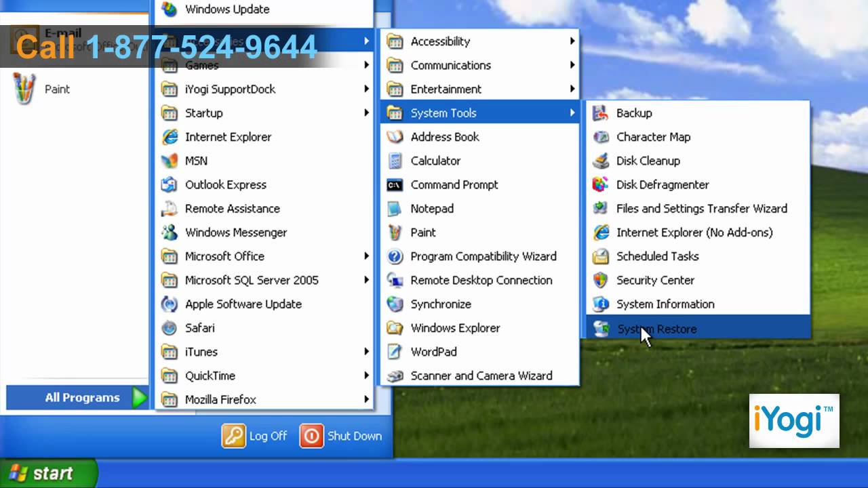The image size is (868, 488).
Task: Launch the WordPad icon
Action: point(395,352)
